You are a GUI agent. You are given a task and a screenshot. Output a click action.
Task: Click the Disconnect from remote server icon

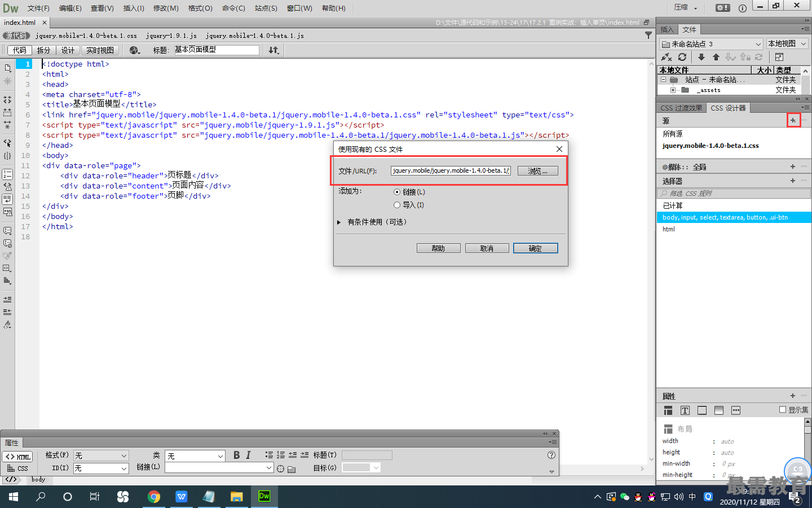(x=667, y=57)
